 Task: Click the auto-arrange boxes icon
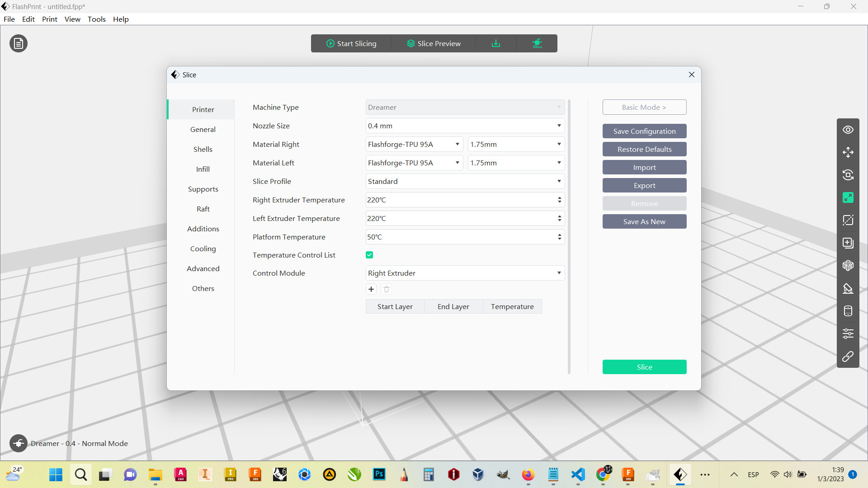click(x=848, y=266)
